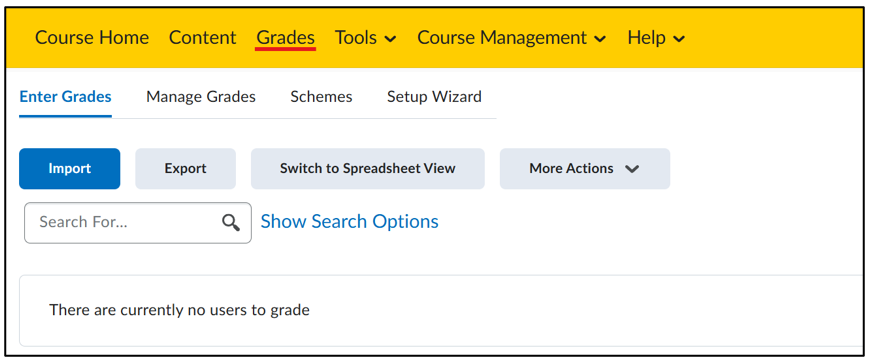Screen dimensions: 870x361
Task: Click the chevron arrow beside Help
Action: click(679, 39)
